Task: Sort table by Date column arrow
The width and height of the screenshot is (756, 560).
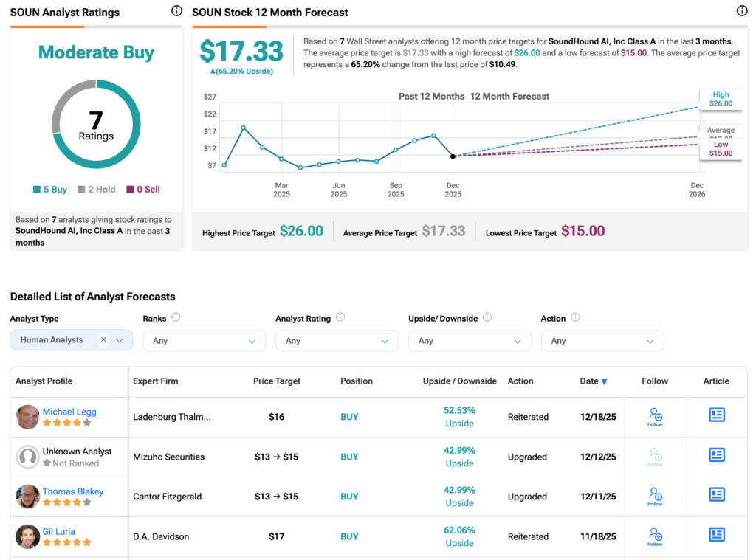Action: (x=605, y=382)
